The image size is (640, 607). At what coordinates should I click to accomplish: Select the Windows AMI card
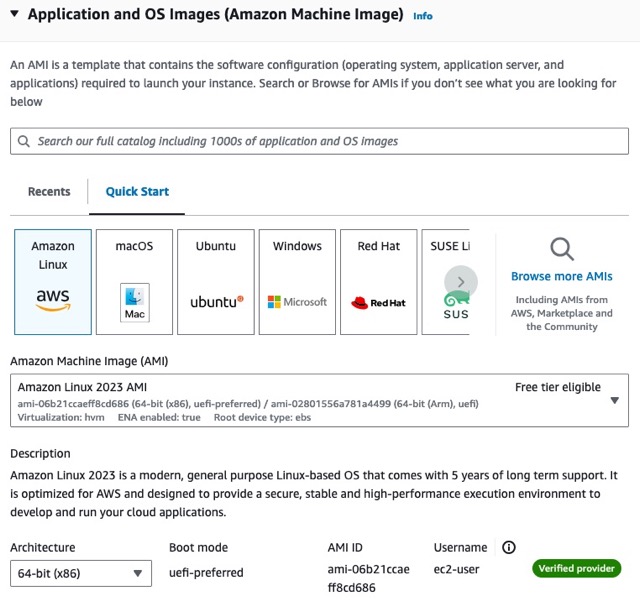(297, 282)
